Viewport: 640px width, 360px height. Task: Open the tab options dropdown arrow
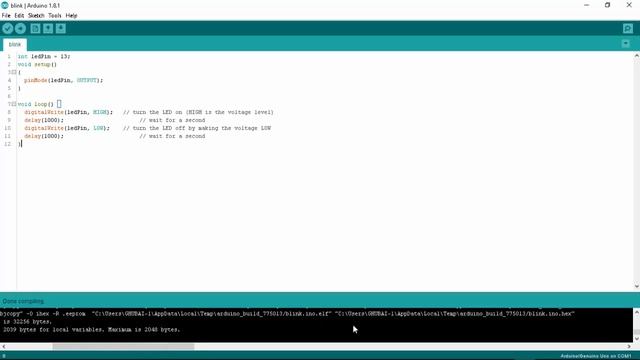(626, 44)
